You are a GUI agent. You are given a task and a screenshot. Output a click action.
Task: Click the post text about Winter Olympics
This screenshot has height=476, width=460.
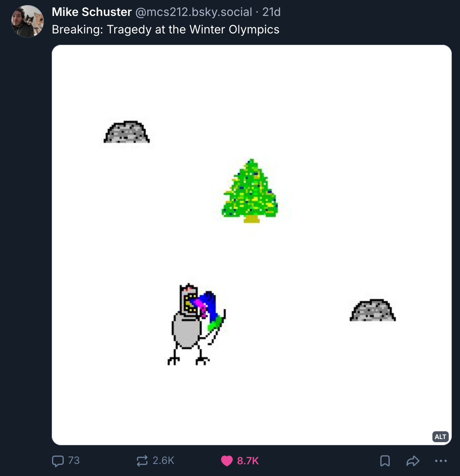(x=166, y=30)
